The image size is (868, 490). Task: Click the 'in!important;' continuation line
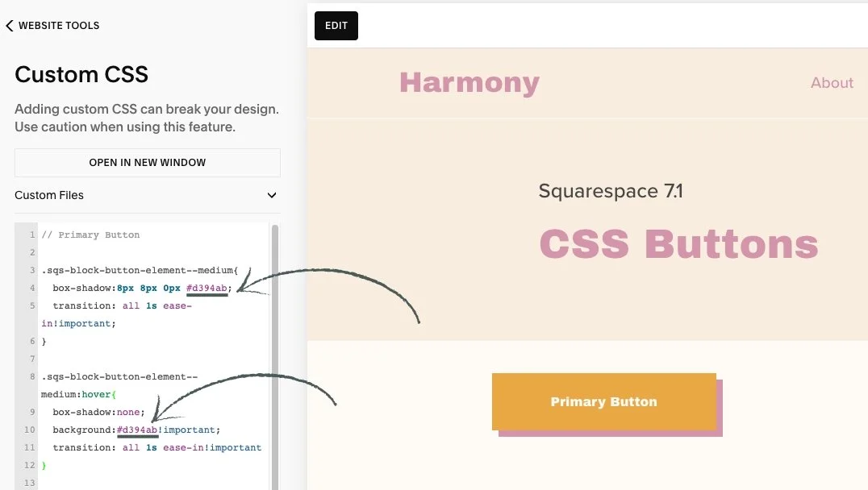pyautogui.click(x=78, y=323)
